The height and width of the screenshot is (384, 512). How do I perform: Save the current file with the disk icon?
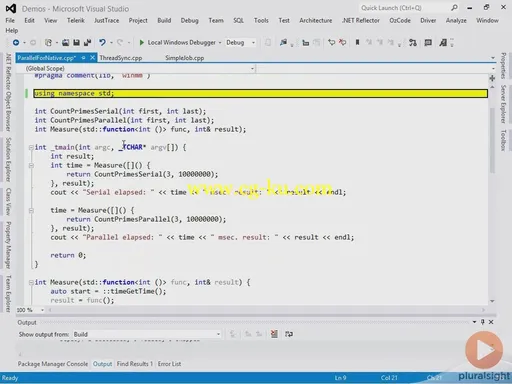(76, 42)
